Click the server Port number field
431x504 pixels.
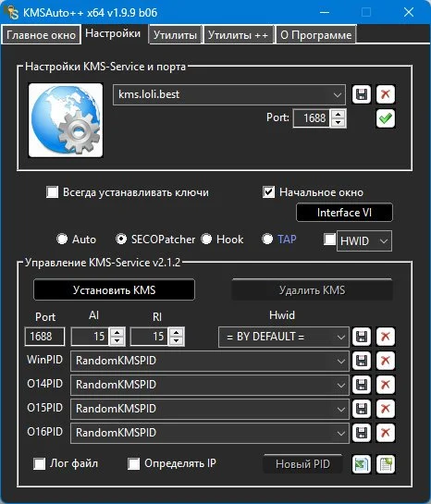[312, 118]
